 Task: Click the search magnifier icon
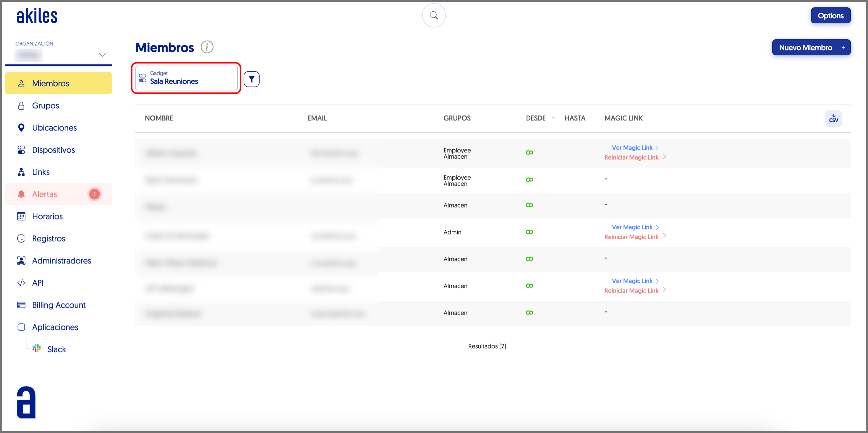pos(434,15)
